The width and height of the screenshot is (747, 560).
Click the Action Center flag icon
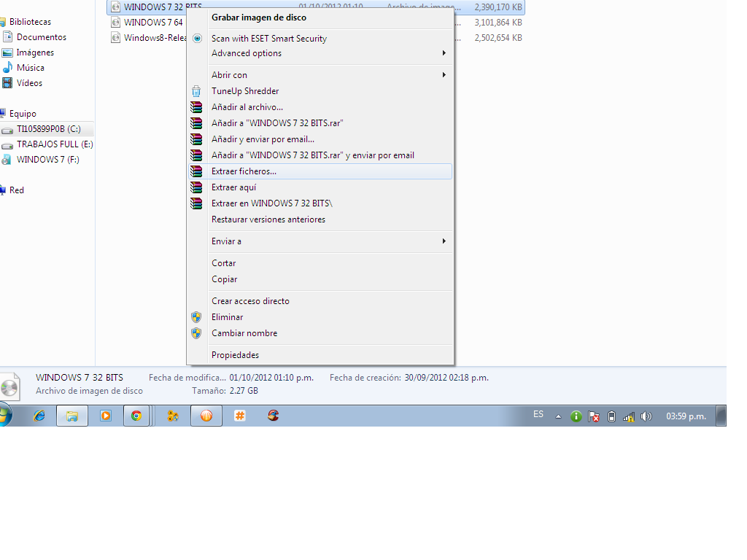point(594,416)
